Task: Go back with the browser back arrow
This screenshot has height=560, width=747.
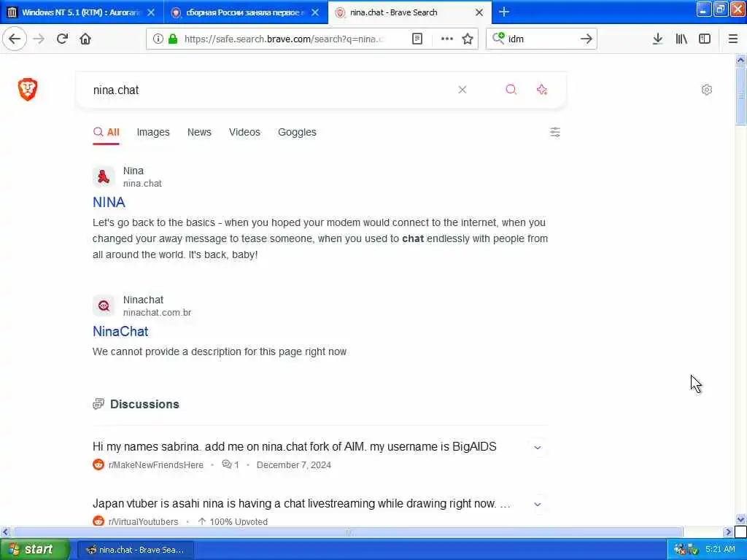Action: 15,39
